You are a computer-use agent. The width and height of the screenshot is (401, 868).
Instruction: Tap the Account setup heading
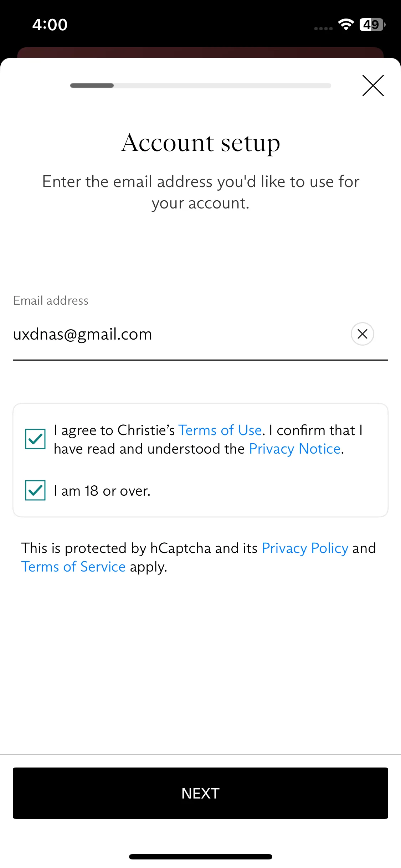pyautogui.click(x=200, y=143)
